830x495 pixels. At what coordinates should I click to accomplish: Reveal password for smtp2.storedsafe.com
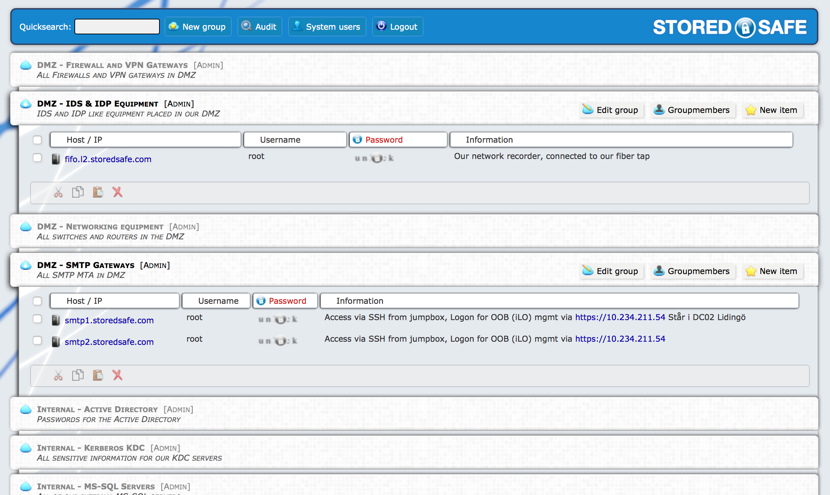[278, 341]
